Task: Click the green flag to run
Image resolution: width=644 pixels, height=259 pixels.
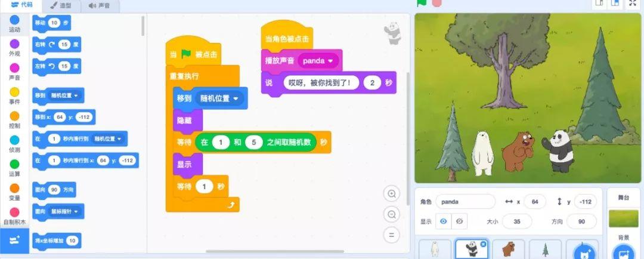Action: tap(422, 3)
